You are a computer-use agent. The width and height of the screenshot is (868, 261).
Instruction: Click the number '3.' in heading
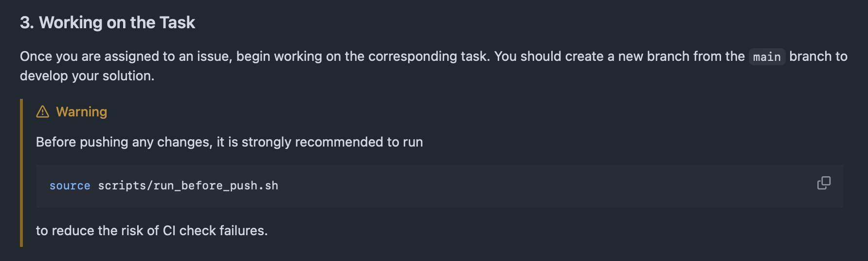tap(27, 22)
